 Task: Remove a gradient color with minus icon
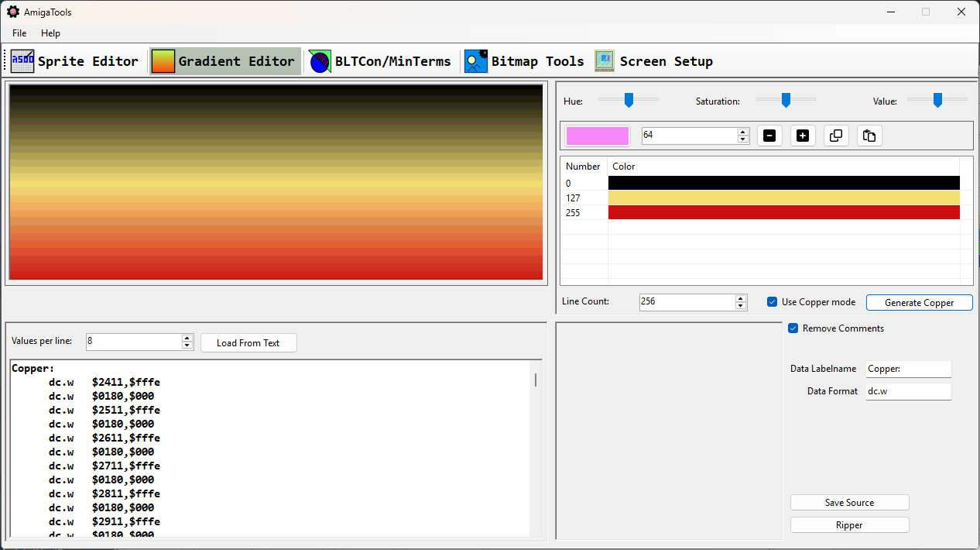click(769, 136)
